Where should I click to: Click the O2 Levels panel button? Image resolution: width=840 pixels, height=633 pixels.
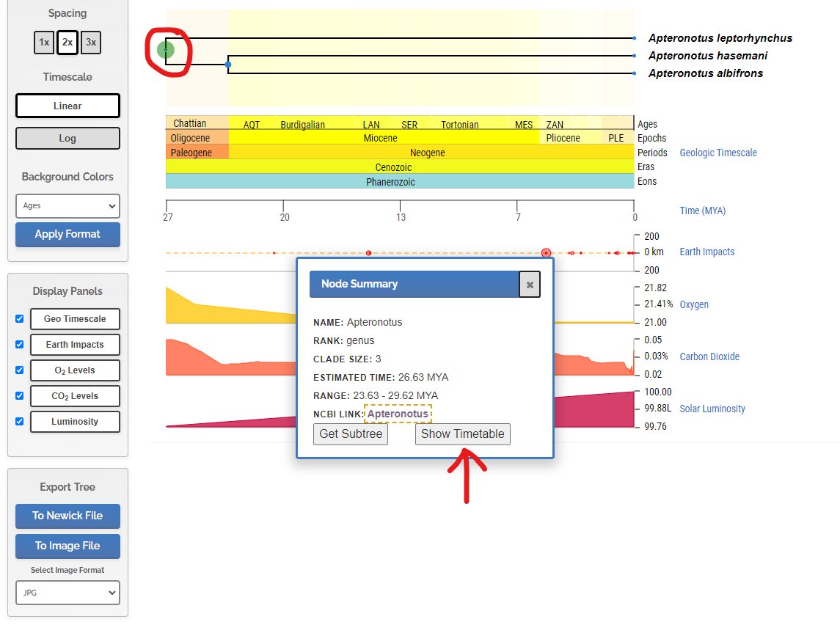[75, 370]
